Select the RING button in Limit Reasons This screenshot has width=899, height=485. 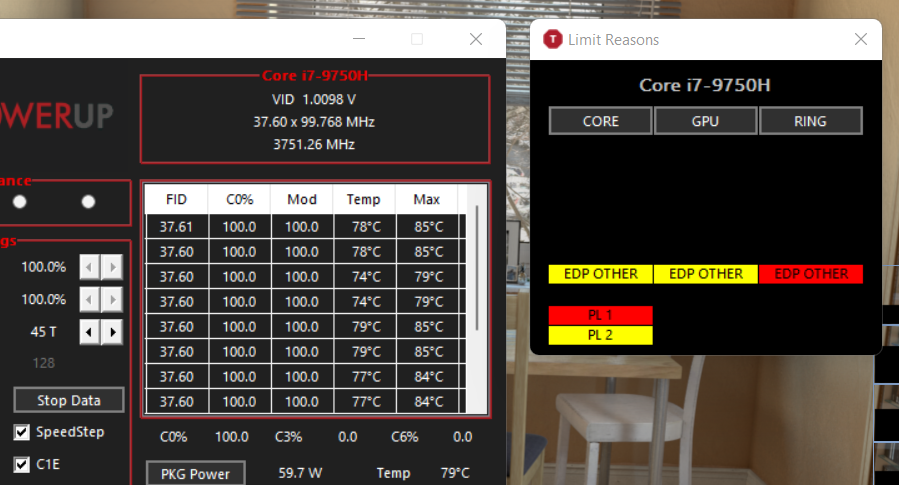[x=811, y=121]
